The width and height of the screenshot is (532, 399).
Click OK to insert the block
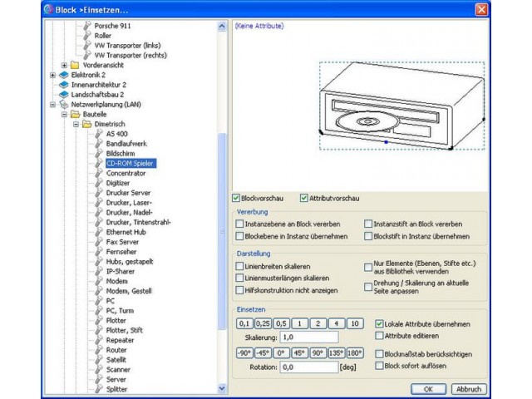click(x=428, y=389)
